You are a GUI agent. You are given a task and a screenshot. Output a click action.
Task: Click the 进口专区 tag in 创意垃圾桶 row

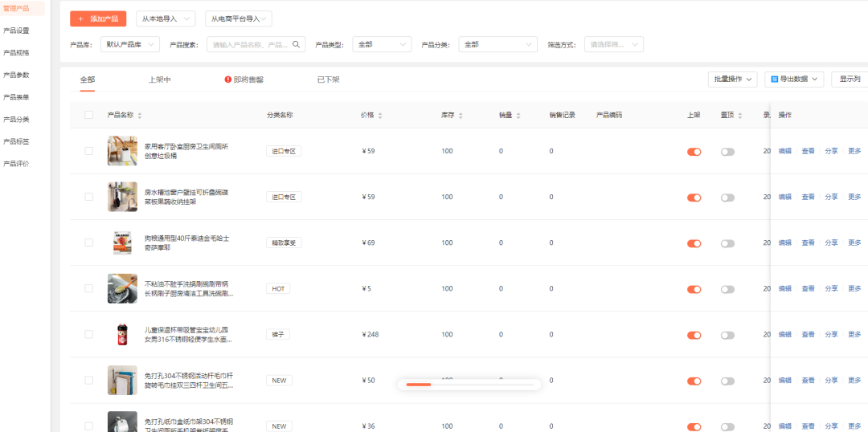(284, 151)
